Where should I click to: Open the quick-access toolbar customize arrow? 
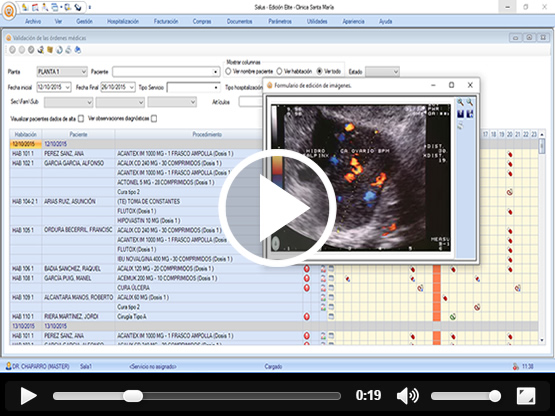click(90, 7)
